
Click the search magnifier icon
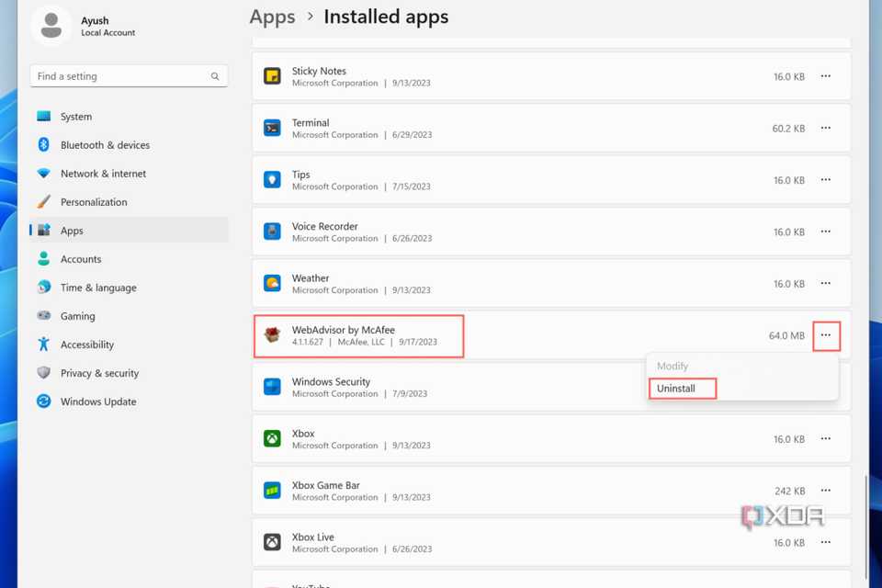[x=215, y=76]
